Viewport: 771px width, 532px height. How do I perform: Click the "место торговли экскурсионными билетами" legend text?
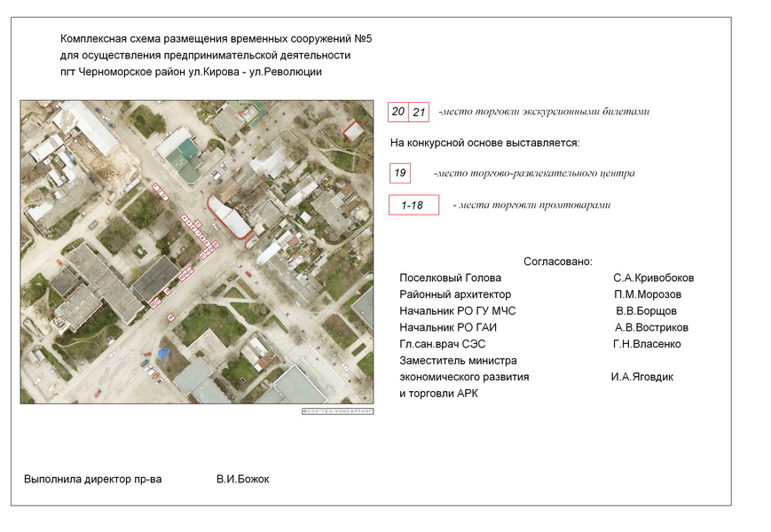tap(544, 113)
